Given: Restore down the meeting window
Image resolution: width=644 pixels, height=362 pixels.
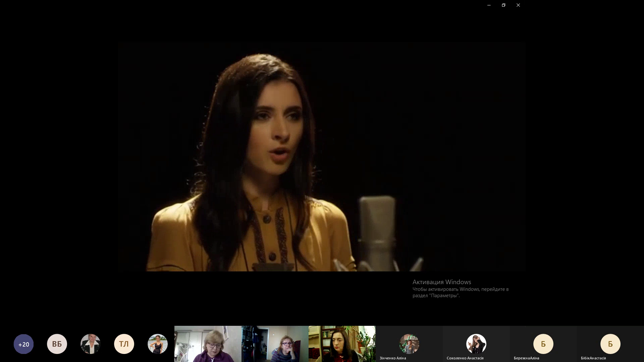Looking at the screenshot, I should pos(503,5).
